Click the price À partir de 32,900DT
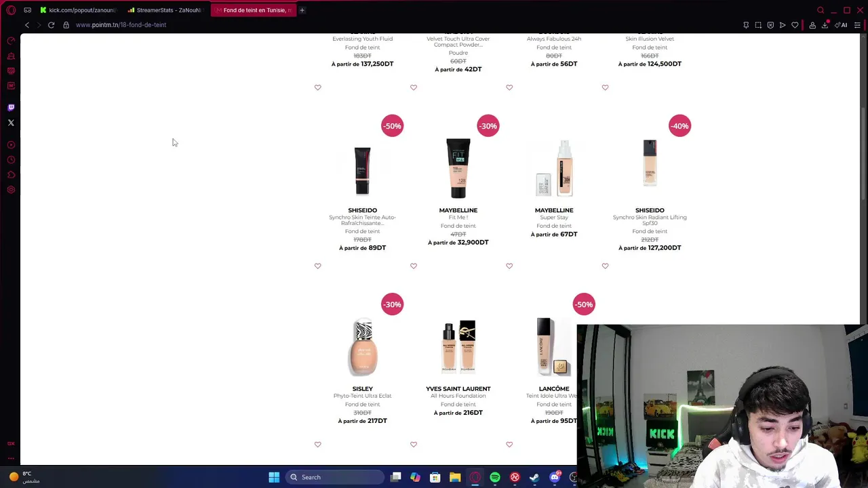This screenshot has height=488, width=868. (458, 242)
